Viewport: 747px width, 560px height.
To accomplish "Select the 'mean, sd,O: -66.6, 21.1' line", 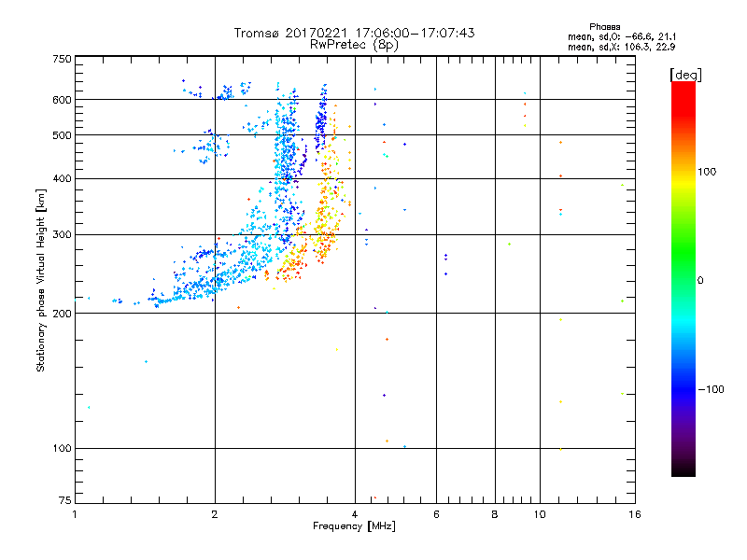I will 622,36.
